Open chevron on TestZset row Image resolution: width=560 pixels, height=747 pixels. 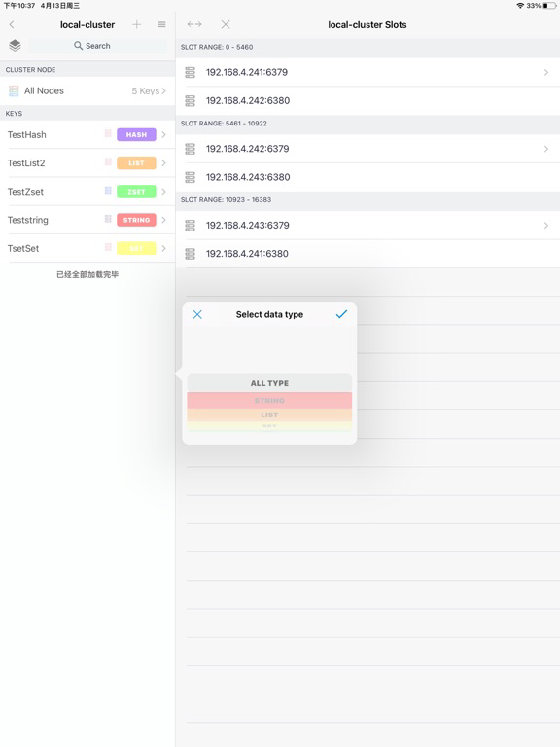(163, 192)
